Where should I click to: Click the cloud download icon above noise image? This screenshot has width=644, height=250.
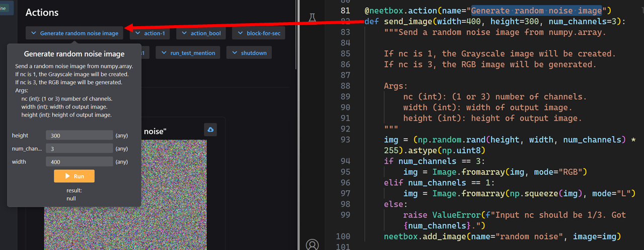point(210,130)
